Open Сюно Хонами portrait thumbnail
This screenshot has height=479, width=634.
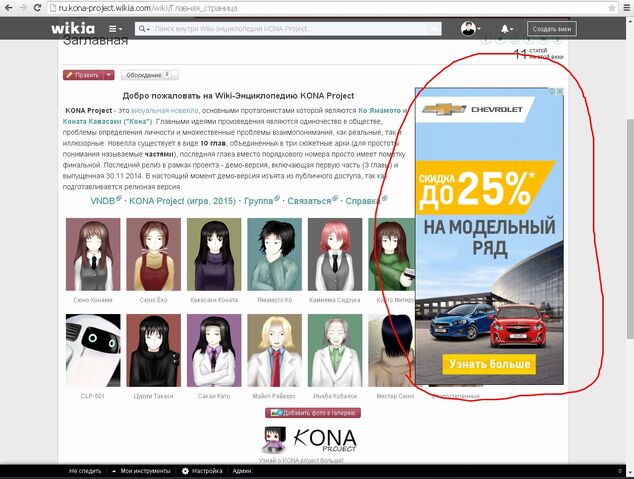pyautogui.click(x=93, y=254)
